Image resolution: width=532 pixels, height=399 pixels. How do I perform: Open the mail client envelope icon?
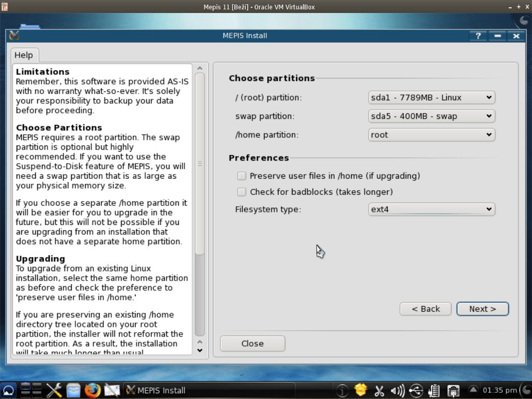point(112,391)
